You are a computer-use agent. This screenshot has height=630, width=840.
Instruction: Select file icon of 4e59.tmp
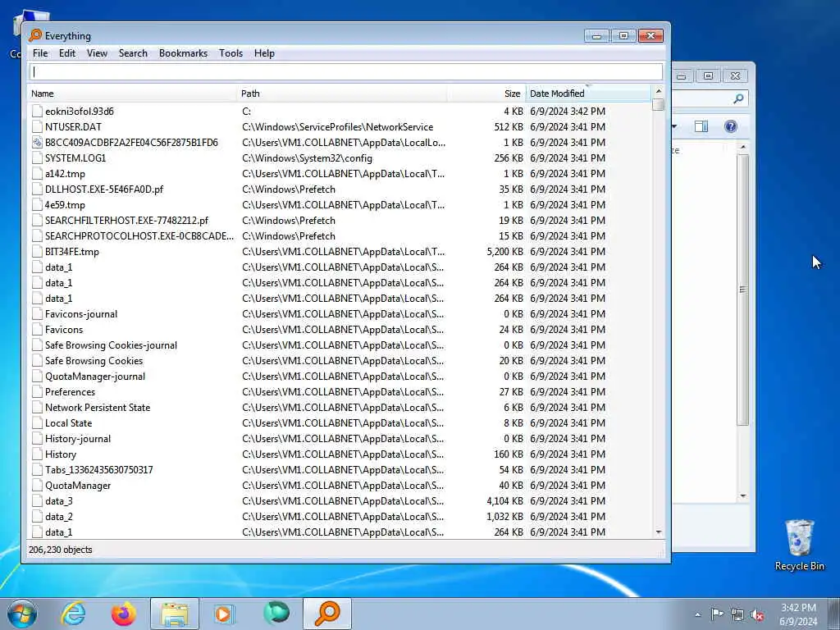click(37, 204)
